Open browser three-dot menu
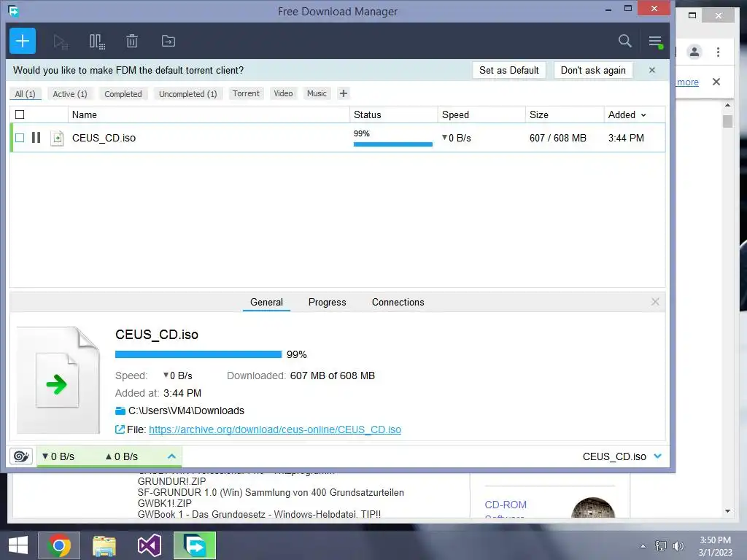 point(718,52)
